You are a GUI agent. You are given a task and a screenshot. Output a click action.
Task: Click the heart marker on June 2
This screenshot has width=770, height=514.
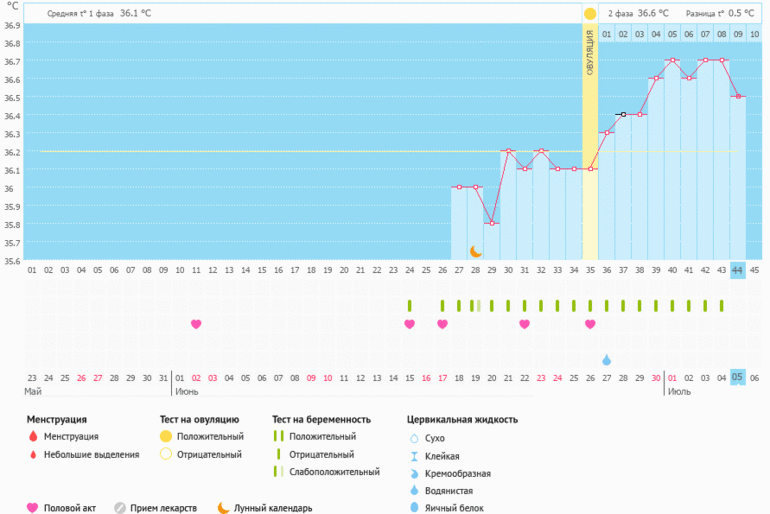click(196, 324)
